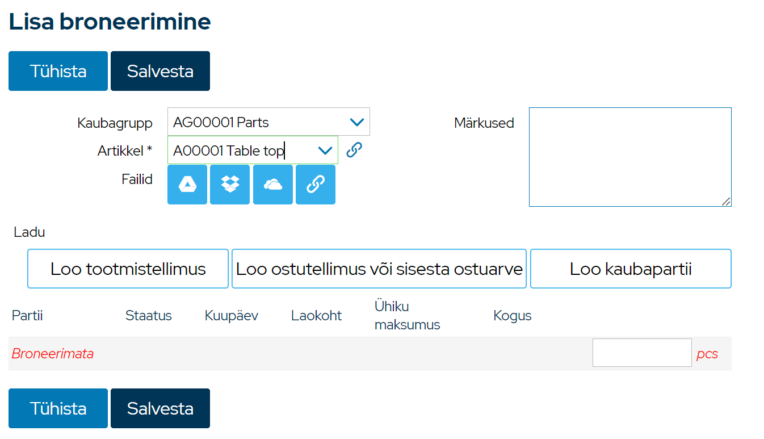Image resolution: width=764 pixels, height=439 pixels.
Task: Click the Broneerimata quantity input field
Action: pos(642,353)
